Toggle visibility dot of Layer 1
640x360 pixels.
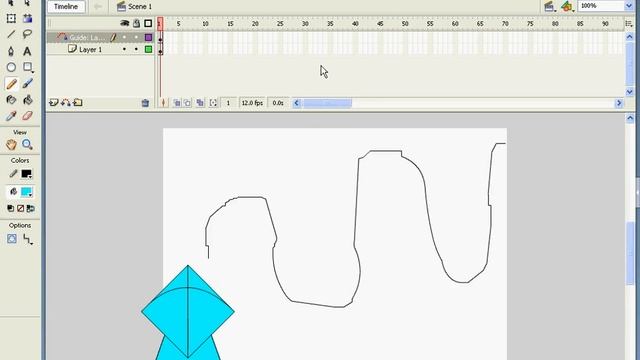click(124, 49)
